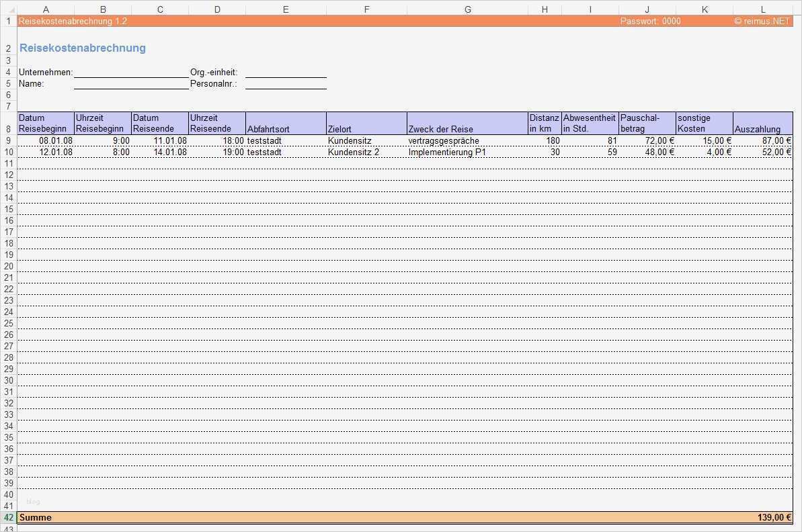
Task: Click the Passwort: 0000 text
Action: point(650,21)
